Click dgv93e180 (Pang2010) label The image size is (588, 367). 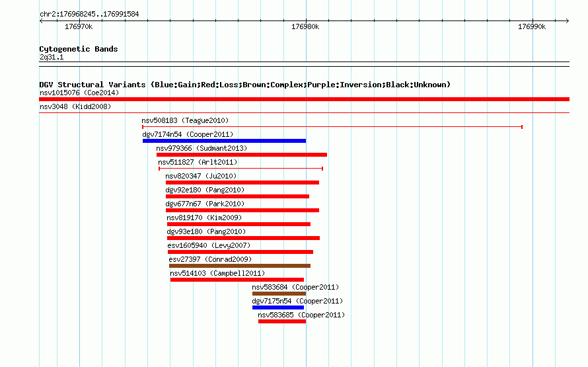click(206, 231)
